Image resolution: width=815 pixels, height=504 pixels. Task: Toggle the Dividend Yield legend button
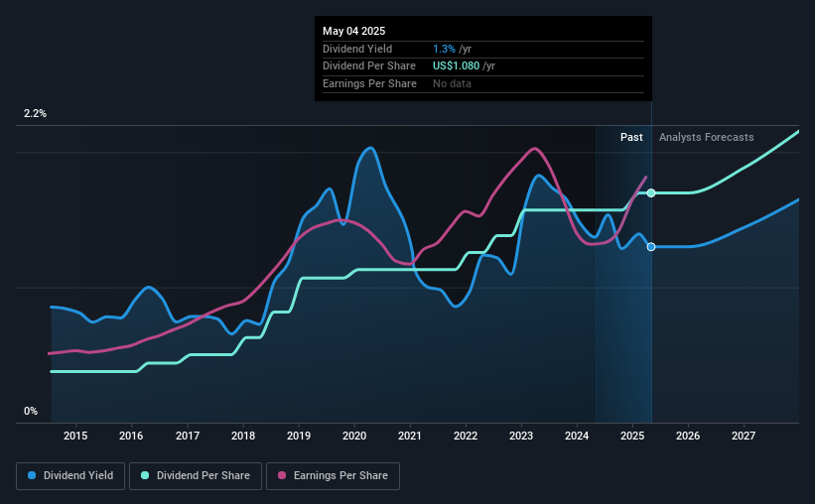70,476
